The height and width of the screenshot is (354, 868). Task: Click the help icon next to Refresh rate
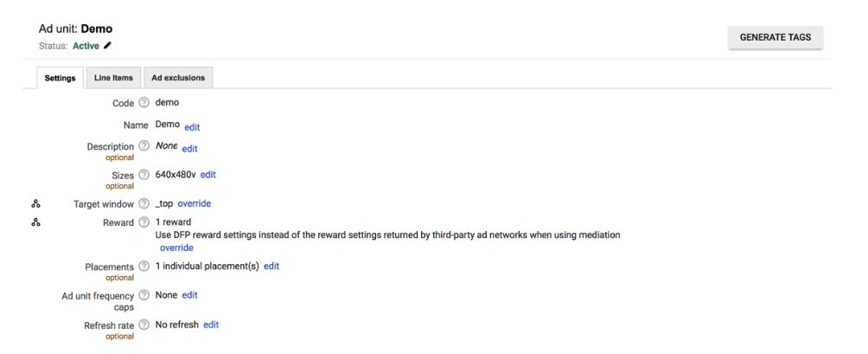point(144,325)
